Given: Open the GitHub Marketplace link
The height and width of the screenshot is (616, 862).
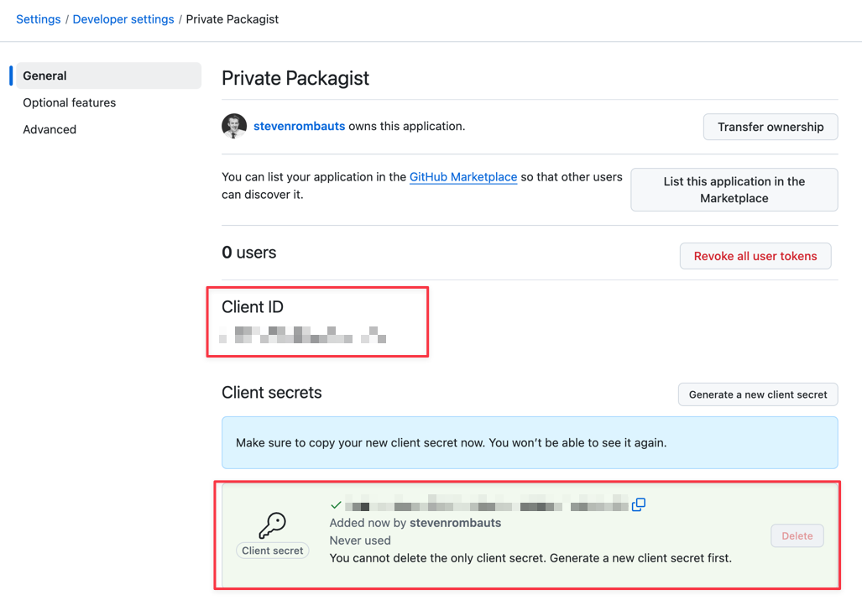Looking at the screenshot, I should (x=462, y=177).
